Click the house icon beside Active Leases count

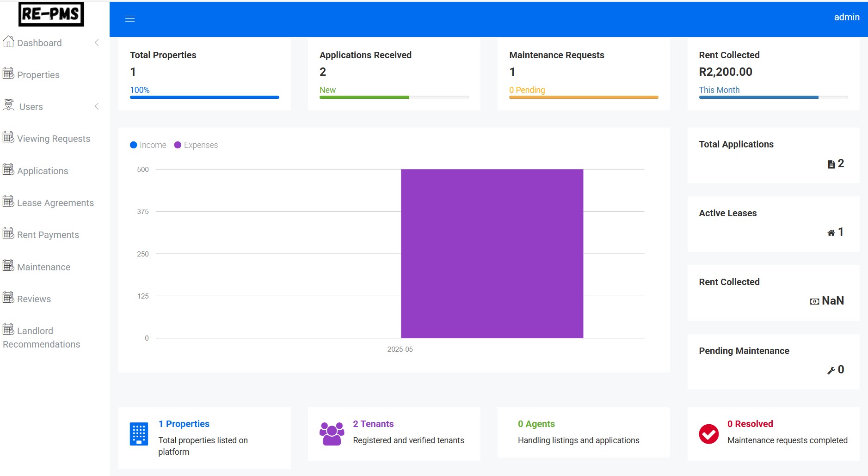[x=831, y=232]
